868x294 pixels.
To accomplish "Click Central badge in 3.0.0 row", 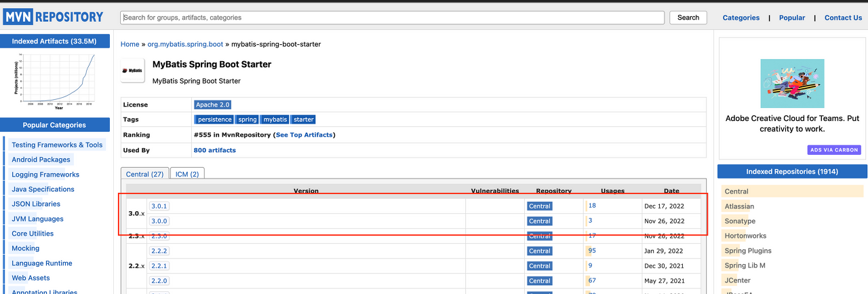I will pos(540,221).
